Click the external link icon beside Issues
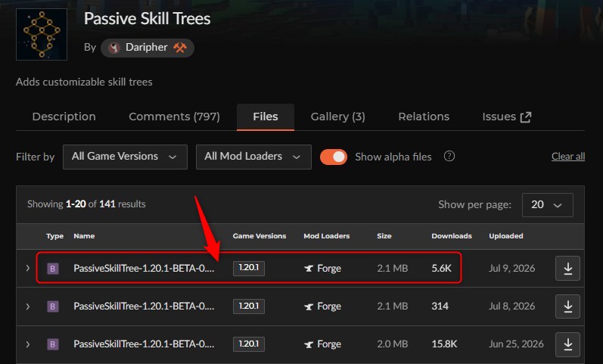The height and width of the screenshot is (364, 603). coord(525,117)
